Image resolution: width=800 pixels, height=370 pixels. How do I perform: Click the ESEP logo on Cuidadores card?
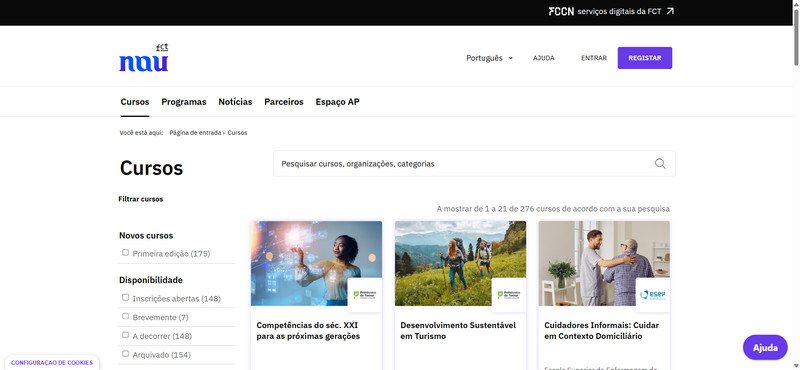(x=653, y=294)
